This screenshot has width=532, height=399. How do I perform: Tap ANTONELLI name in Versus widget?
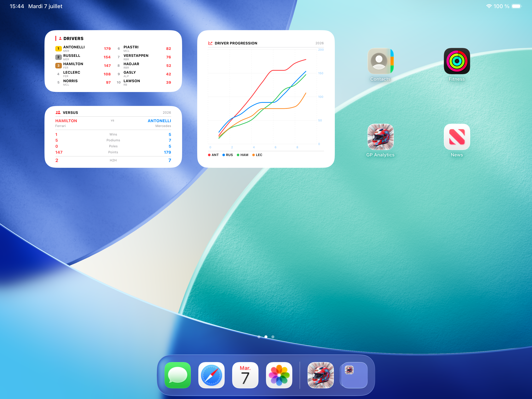(x=159, y=121)
